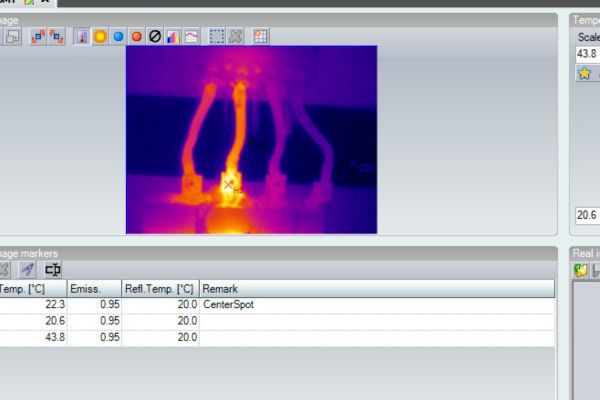Click the grid overlay icon in image toolbar
Image resolution: width=600 pixels, height=400 pixels.
tap(261, 37)
